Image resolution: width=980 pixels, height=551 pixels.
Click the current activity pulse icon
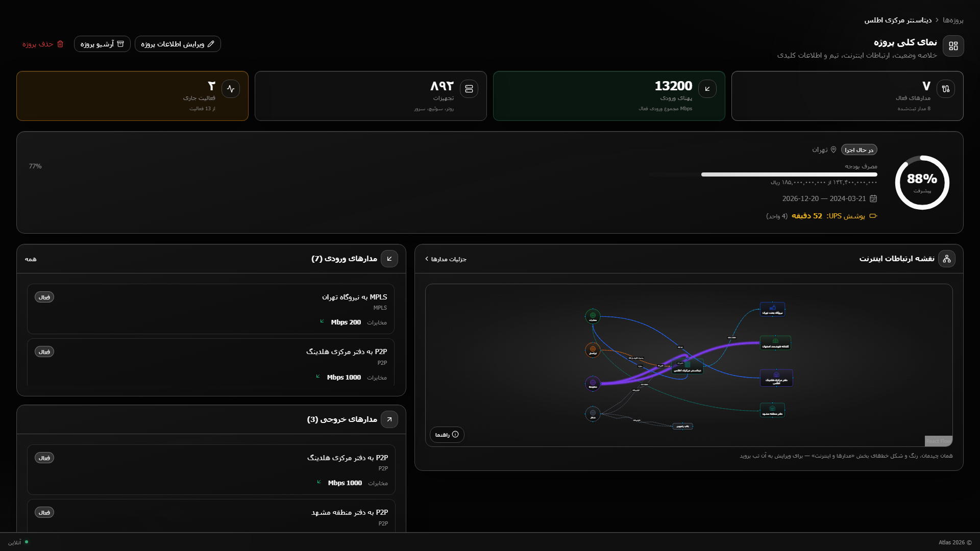(x=231, y=89)
